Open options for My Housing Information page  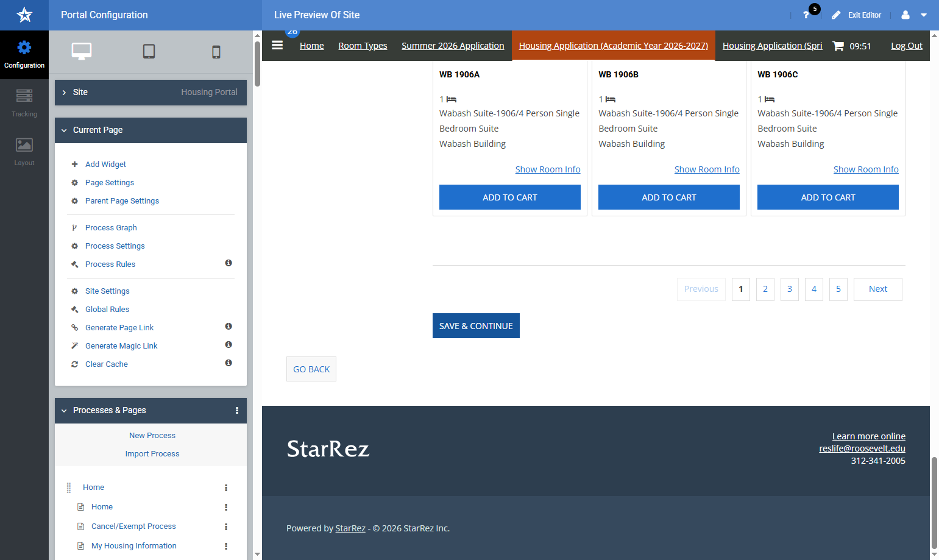point(226,546)
